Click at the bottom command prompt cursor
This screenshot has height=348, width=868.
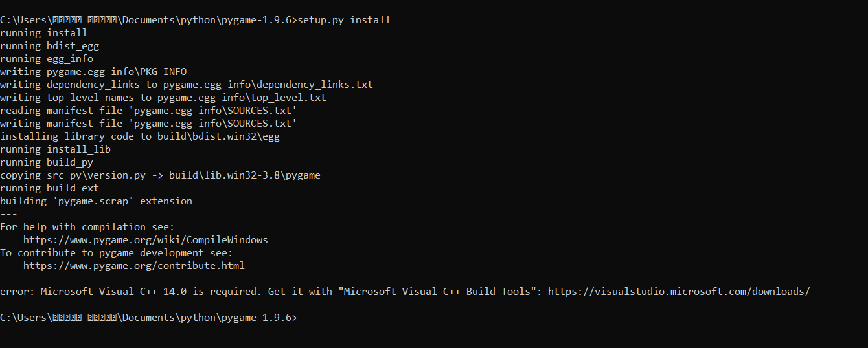[301, 318]
